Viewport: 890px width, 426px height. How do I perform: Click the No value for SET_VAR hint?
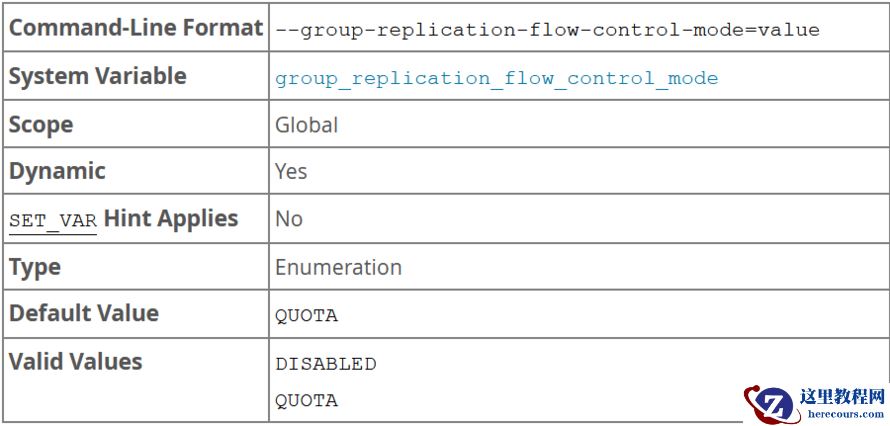pyautogui.click(x=288, y=219)
